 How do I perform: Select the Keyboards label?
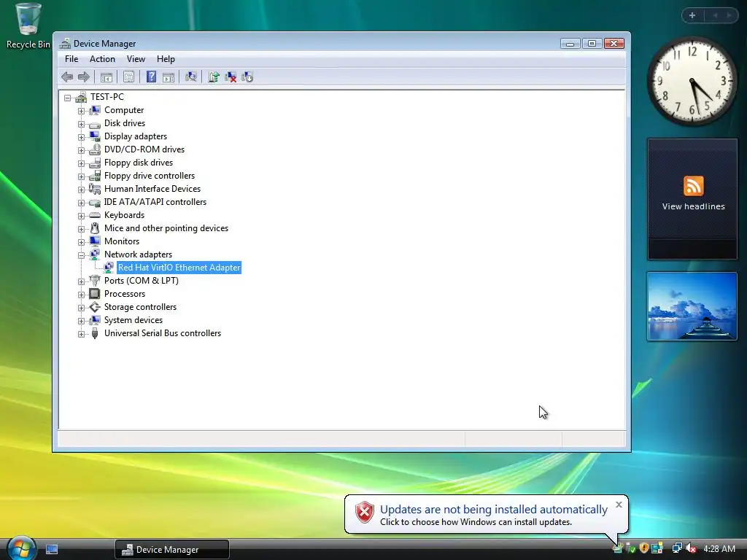coord(124,215)
